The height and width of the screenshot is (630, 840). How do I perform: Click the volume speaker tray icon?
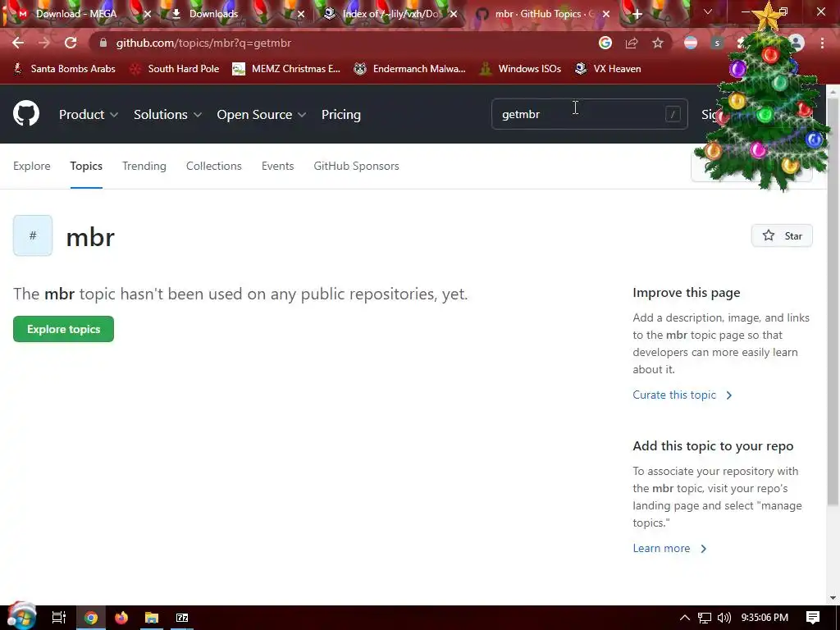coord(724,618)
